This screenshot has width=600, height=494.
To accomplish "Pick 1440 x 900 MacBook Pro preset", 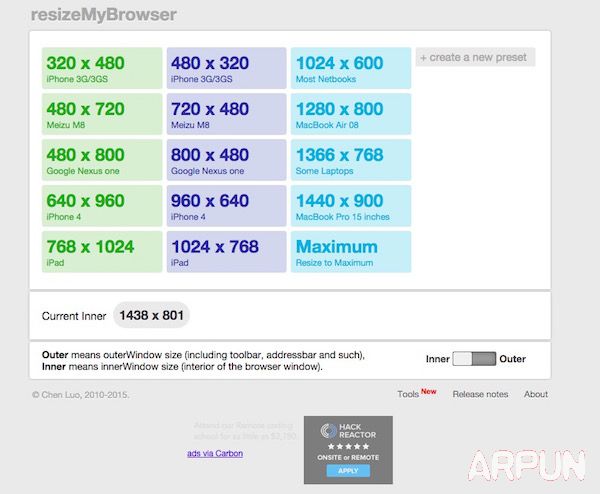I will [x=350, y=207].
